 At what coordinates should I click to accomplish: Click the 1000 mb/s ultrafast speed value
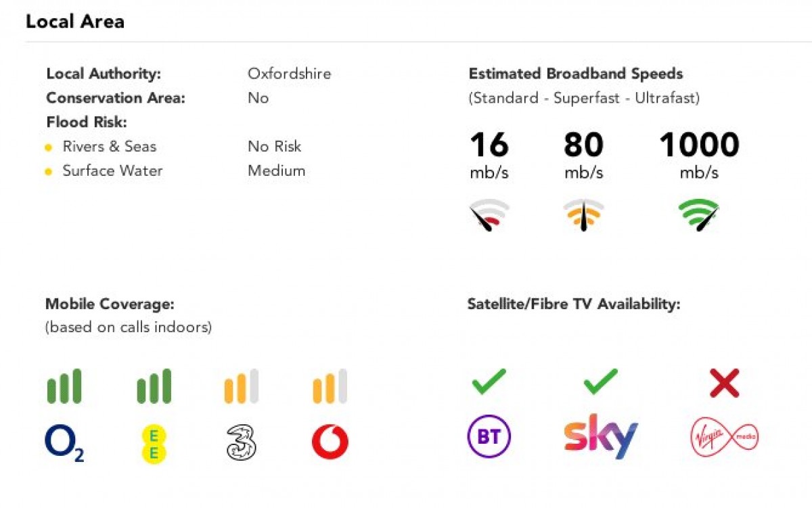pyautogui.click(x=699, y=156)
